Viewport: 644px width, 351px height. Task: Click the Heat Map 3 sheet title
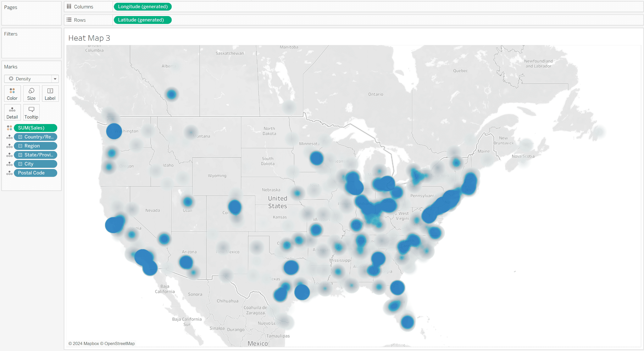click(x=89, y=38)
